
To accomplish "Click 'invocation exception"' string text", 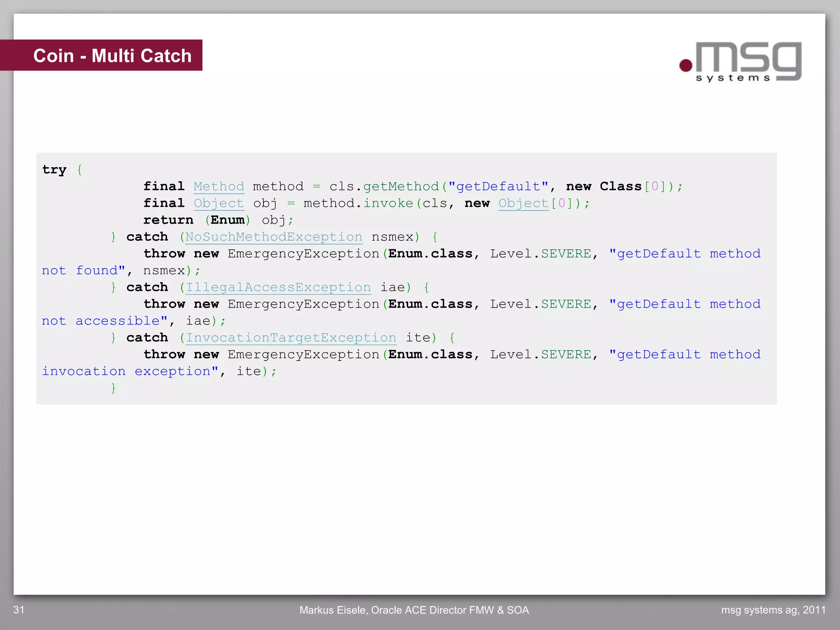I will (130, 372).
